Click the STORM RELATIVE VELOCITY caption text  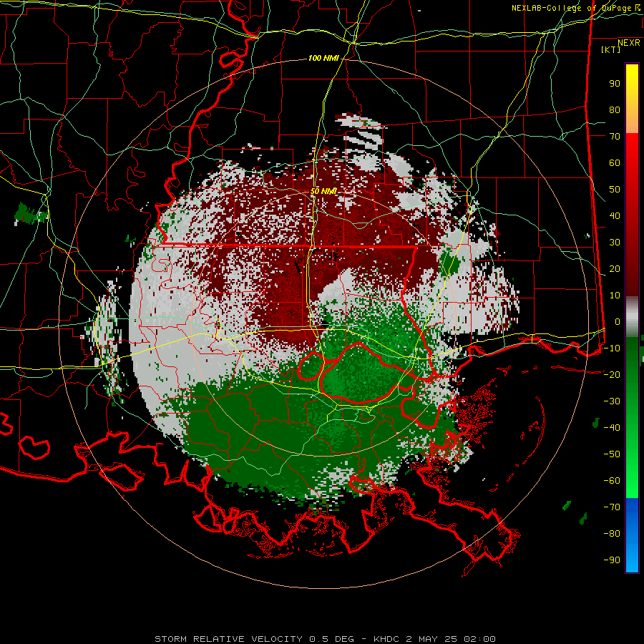[228, 639]
